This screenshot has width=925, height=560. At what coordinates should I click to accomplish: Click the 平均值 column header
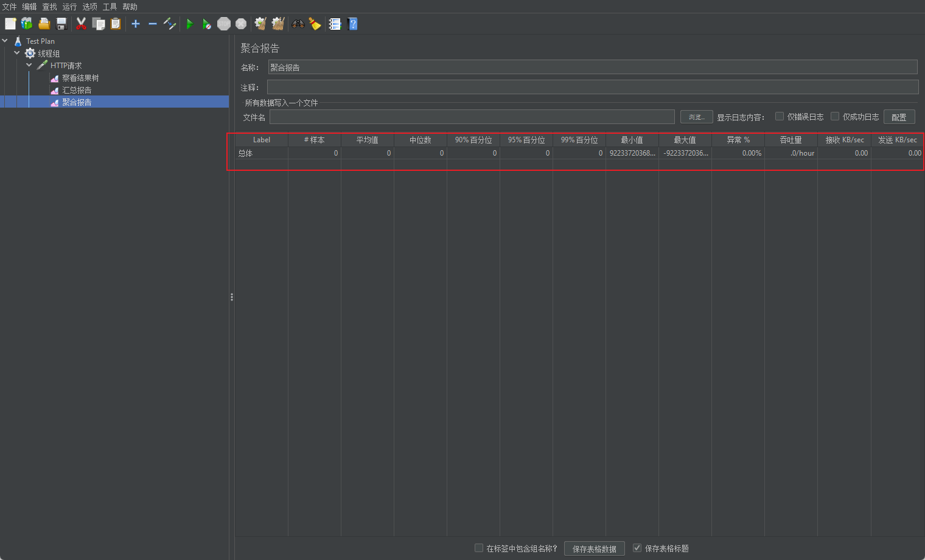[x=368, y=140]
